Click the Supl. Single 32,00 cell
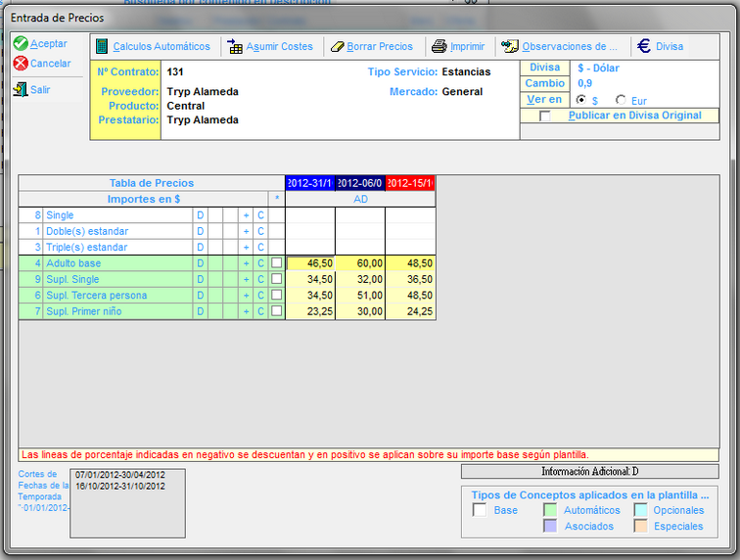 [x=360, y=279]
